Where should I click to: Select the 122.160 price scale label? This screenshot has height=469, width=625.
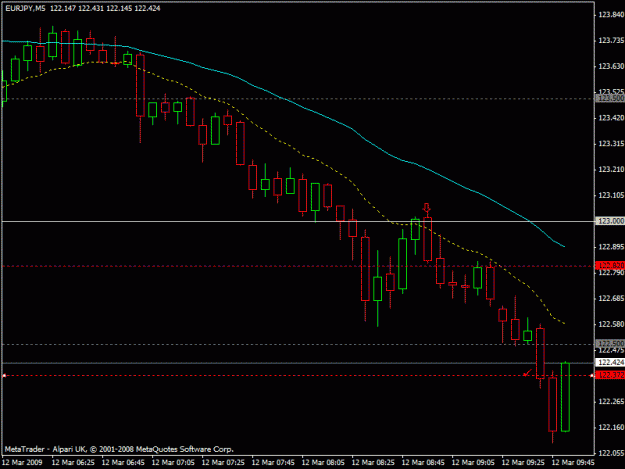pyautogui.click(x=611, y=428)
